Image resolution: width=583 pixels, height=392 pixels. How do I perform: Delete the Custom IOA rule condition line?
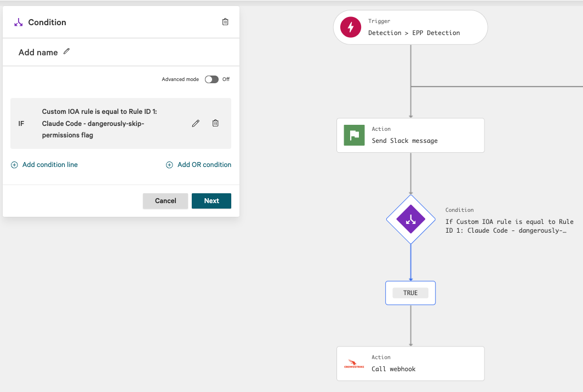coord(215,123)
